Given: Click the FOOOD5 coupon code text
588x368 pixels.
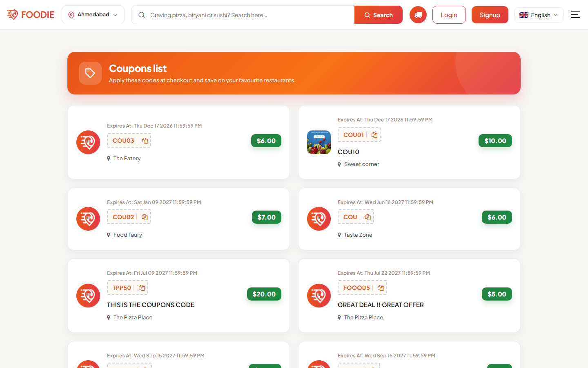Looking at the screenshot, I should 356,288.
